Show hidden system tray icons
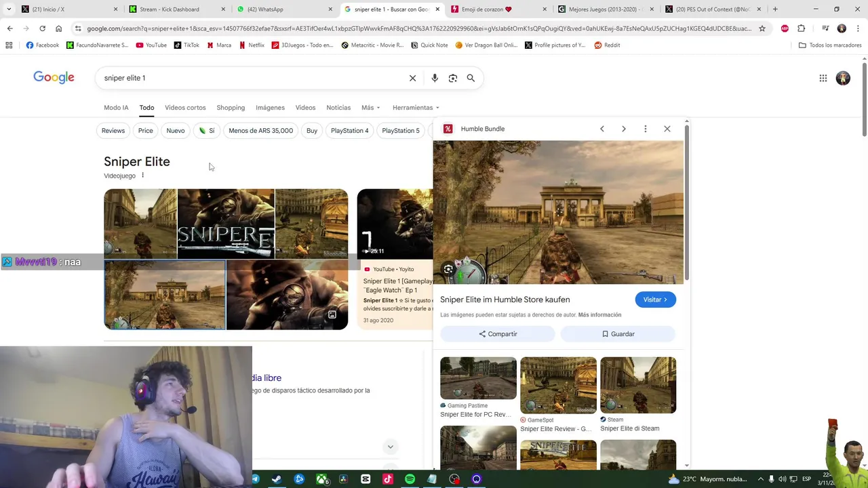This screenshot has height=488, width=868. (x=760, y=479)
